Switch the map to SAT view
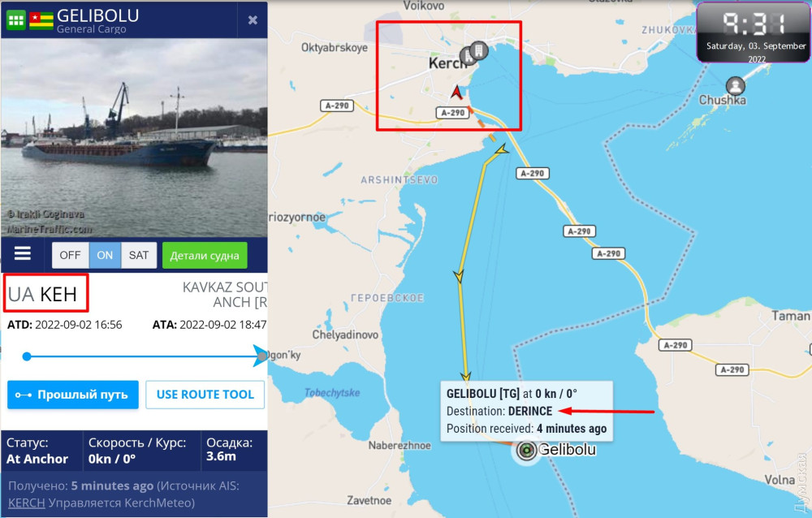The width and height of the screenshot is (812, 518). coord(138,255)
